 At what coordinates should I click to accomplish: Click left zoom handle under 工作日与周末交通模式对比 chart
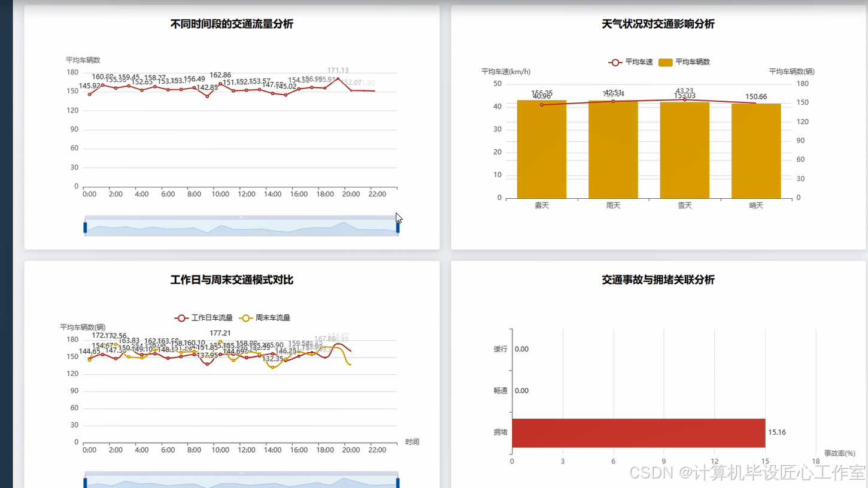pyautogui.click(x=85, y=483)
